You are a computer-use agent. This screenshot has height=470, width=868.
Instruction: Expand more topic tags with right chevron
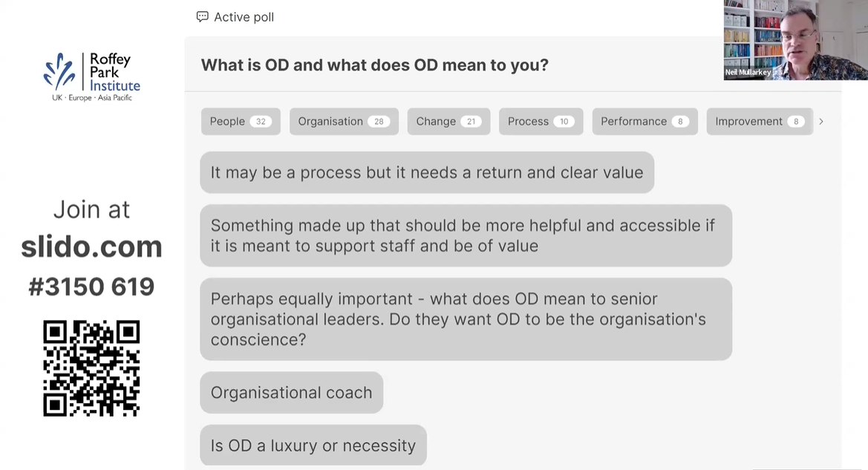(x=821, y=121)
